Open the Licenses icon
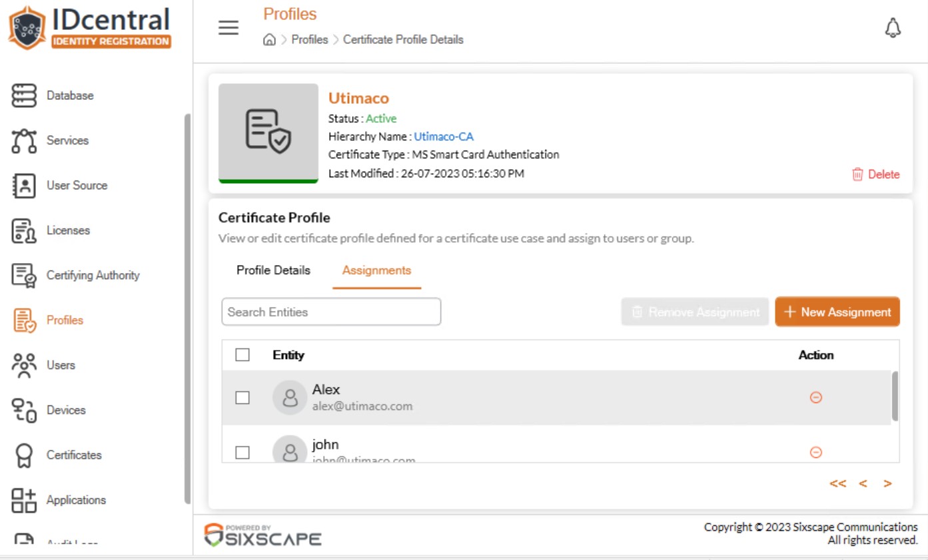 coord(24,230)
